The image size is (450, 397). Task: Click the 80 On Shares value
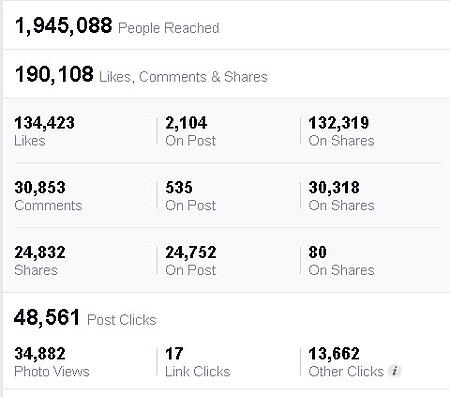coord(317,252)
